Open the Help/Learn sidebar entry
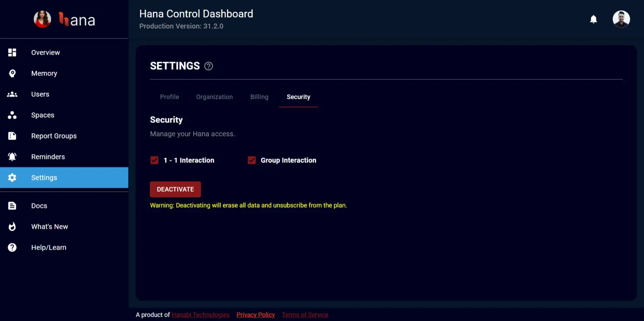The height and width of the screenshot is (321, 644). pos(64,248)
